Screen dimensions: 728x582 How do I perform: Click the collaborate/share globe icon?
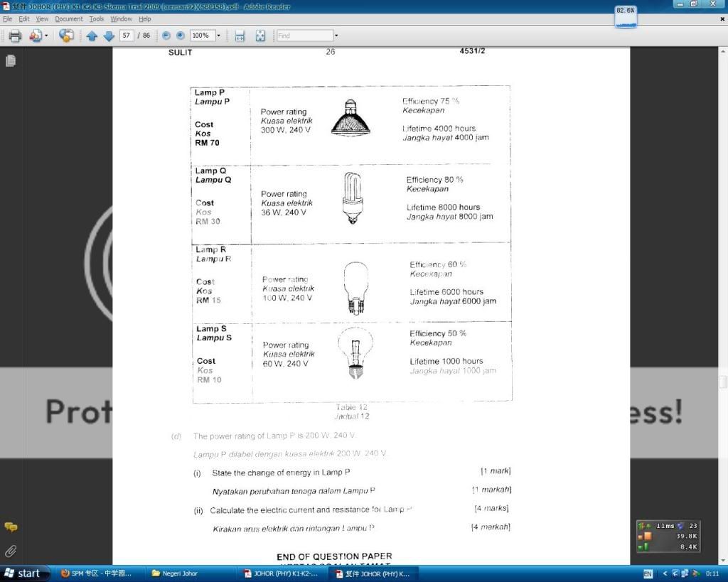[66, 36]
